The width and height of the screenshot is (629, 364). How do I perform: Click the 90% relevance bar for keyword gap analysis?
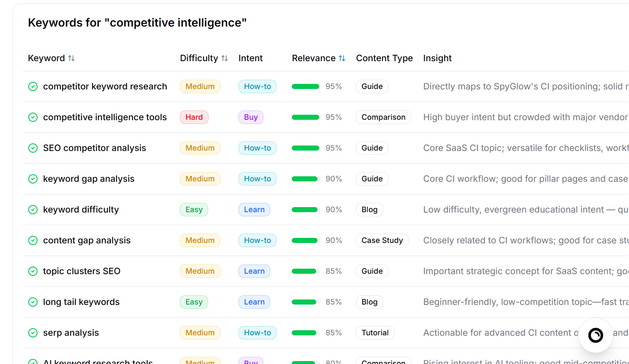click(x=305, y=178)
